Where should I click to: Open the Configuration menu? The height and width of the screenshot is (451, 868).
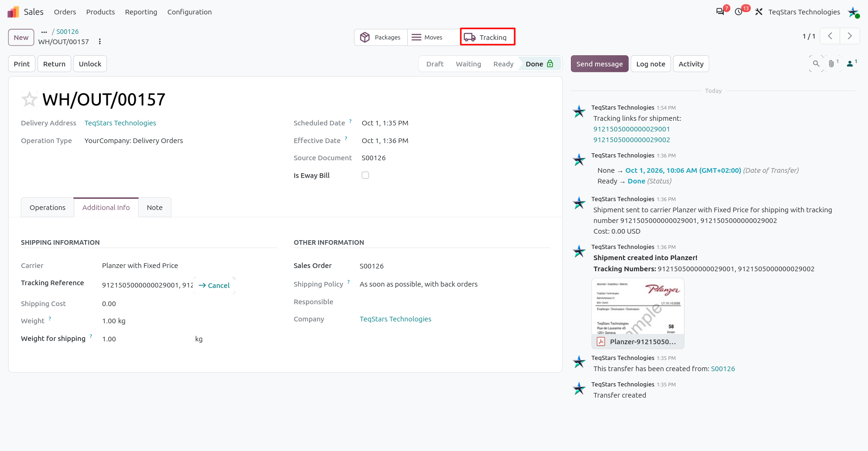coord(189,12)
